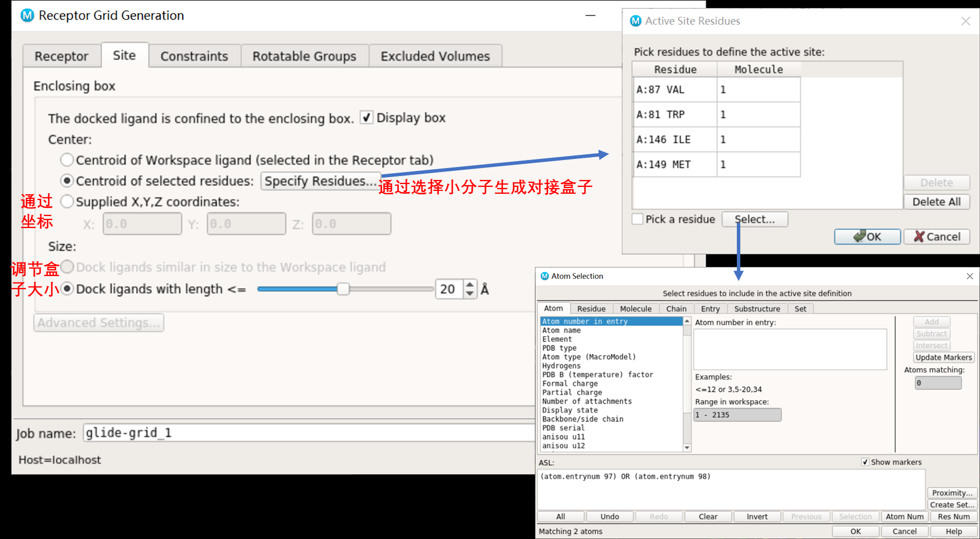The width and height of the screenshot is (980, 539).
Task: Select the A:81 TRP residue row
Action: coord(716,114)
